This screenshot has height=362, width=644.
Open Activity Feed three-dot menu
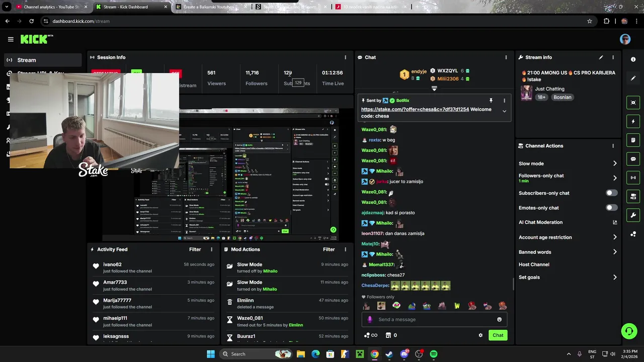211,249
